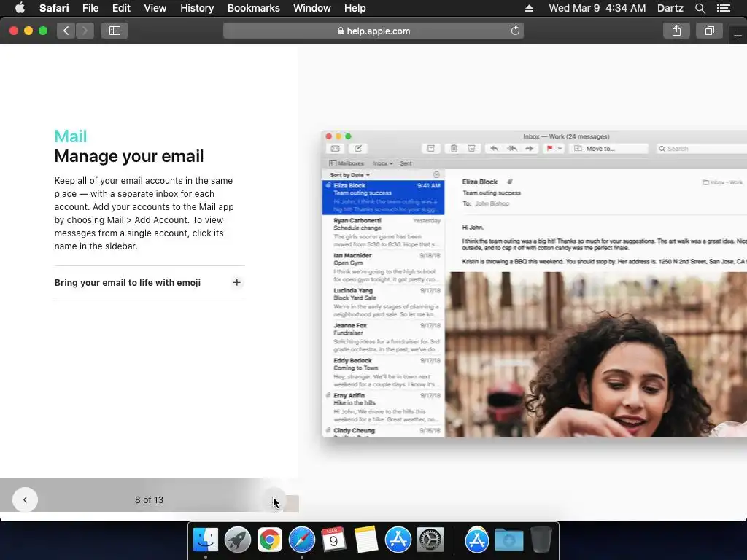Open the Bookmarks menu

[x=253, y=8]
